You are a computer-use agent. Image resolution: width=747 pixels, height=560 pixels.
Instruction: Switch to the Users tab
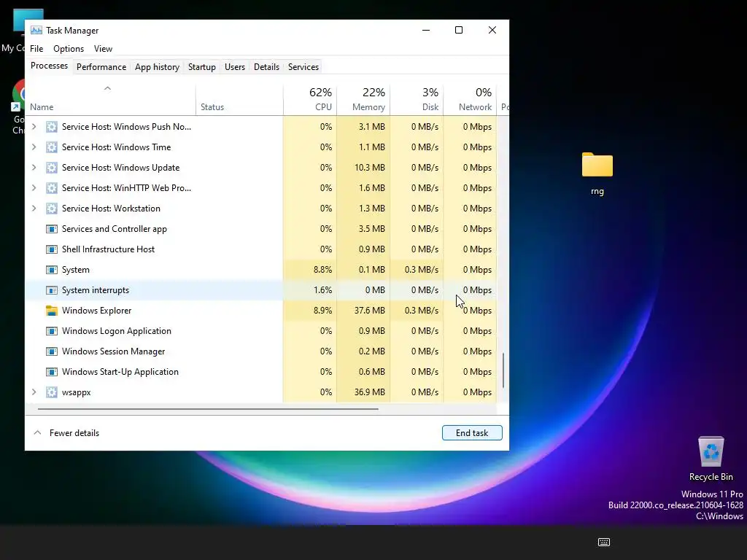(x=235, y=67)
